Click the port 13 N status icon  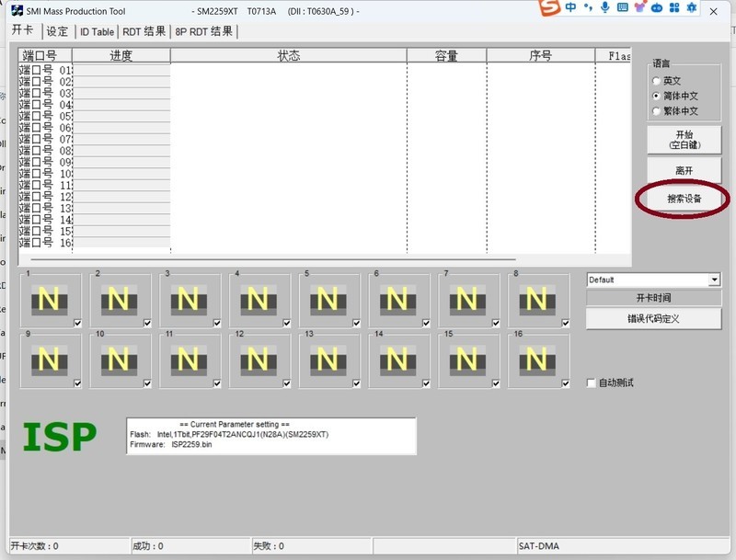point(328,360)
